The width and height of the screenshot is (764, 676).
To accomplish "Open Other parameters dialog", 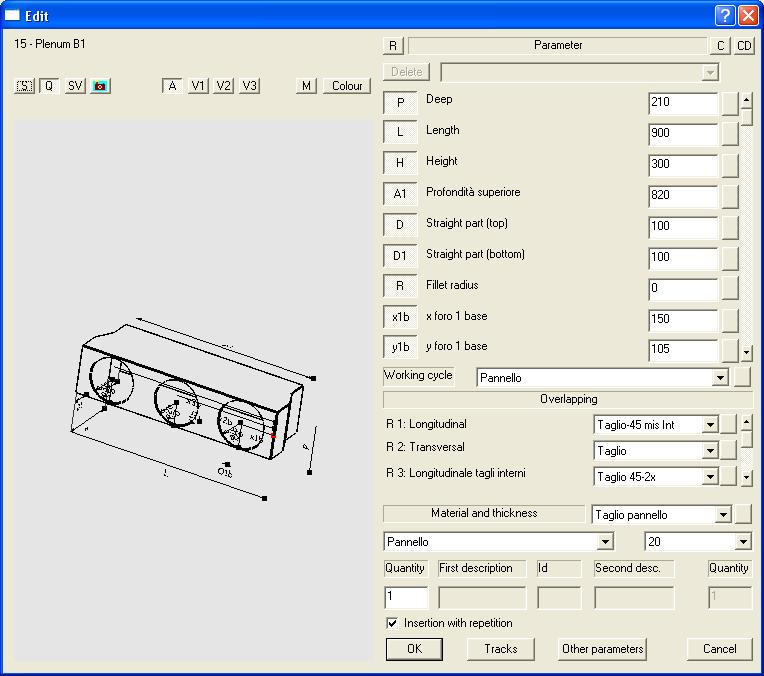I will pos(602,649).
